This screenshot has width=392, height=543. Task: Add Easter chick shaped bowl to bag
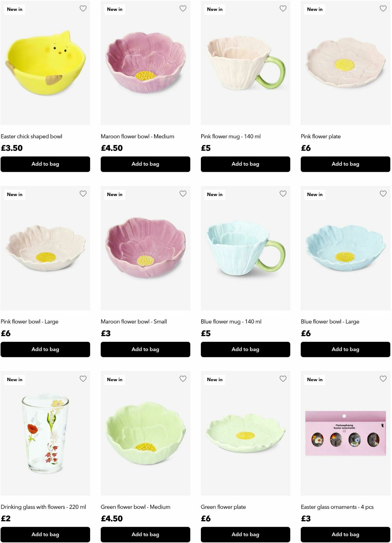pyautogui.click(x=45, y=164)
